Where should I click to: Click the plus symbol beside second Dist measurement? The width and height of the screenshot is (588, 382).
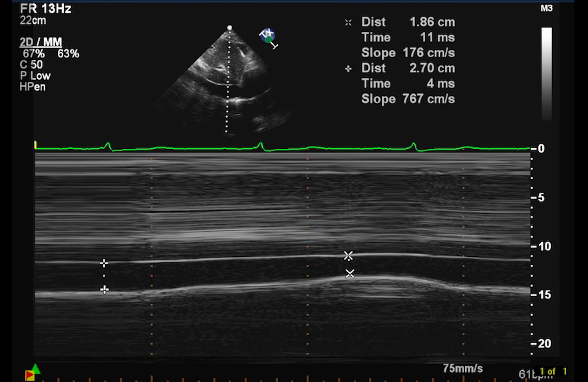pyautogui.click(x=348, y=69)
